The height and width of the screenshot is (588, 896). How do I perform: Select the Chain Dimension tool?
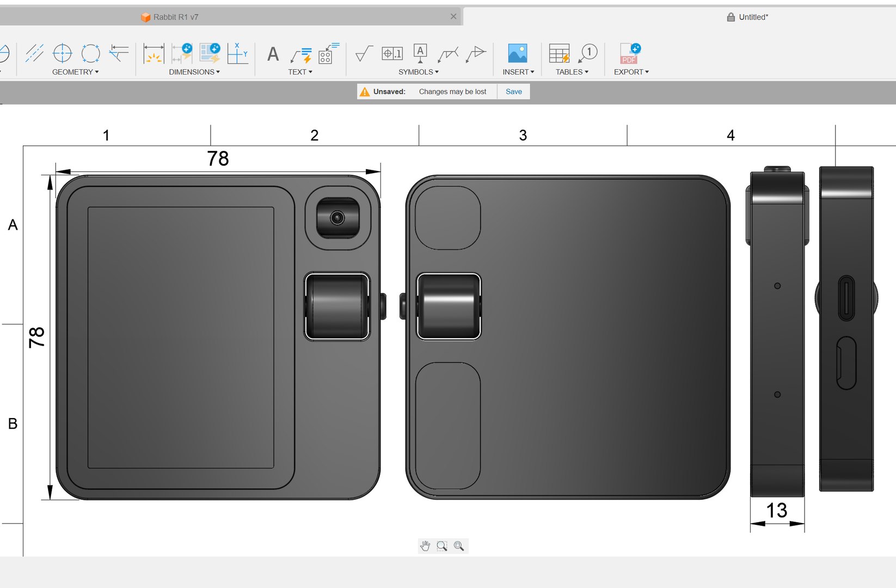tap(210, 53)
